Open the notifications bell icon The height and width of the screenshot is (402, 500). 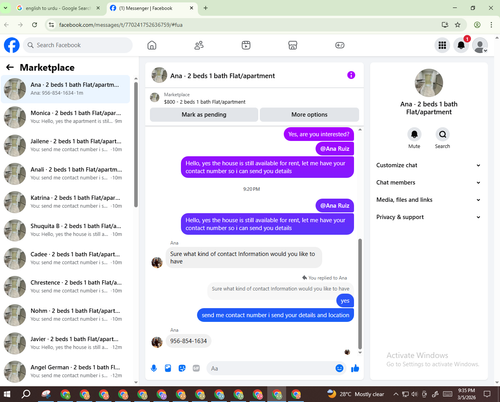(x=461, y=45)
